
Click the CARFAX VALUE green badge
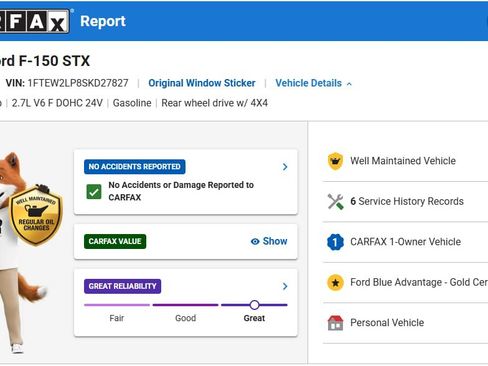coord(115,241)
